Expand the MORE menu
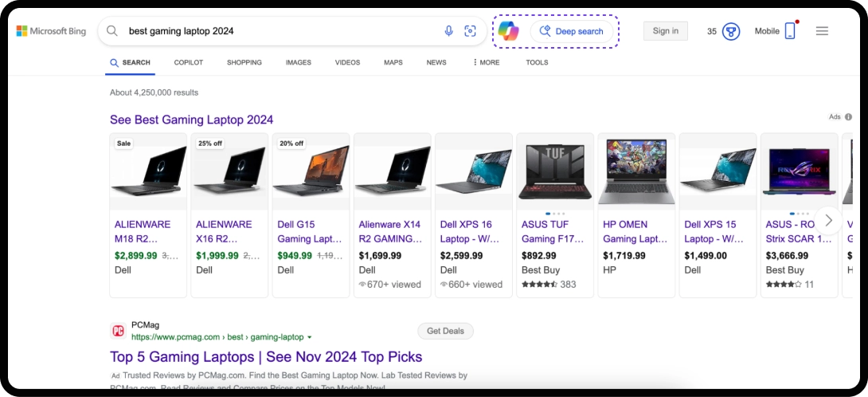 point(486,63)
